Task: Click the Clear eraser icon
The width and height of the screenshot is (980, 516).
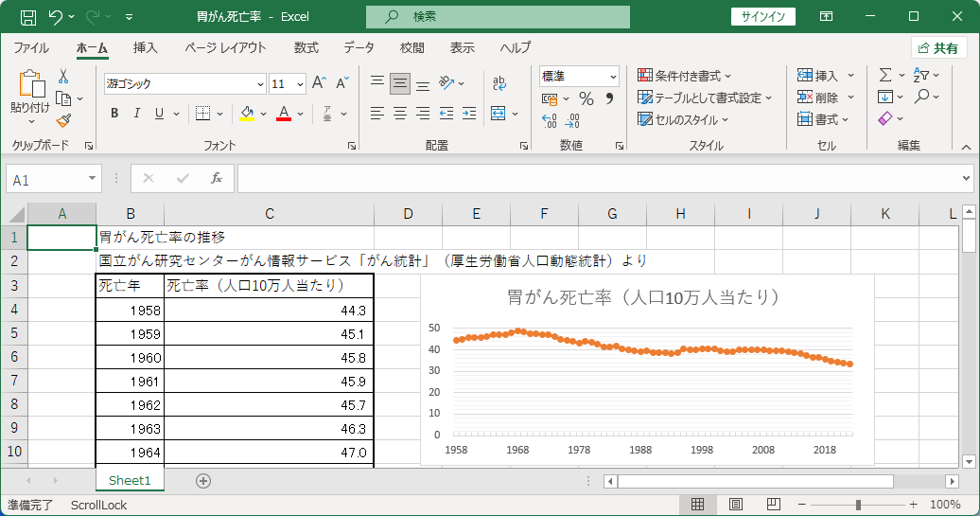Action: pos(885,118)
